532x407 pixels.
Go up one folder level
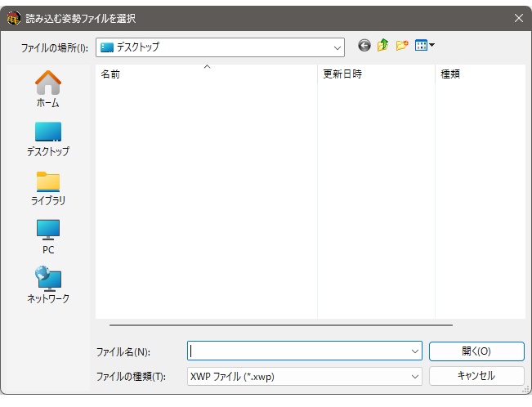click(382, 47)
